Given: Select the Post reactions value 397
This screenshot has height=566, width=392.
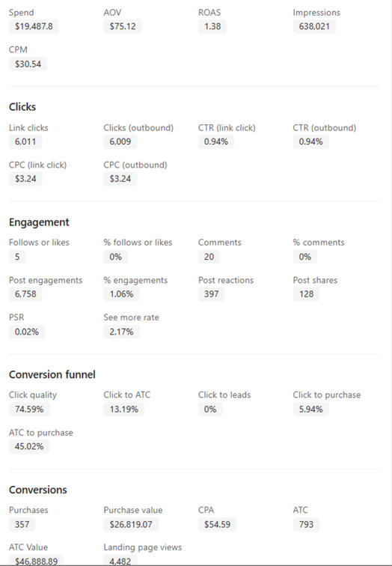Looking at the screenshot, I should point(211,293).
